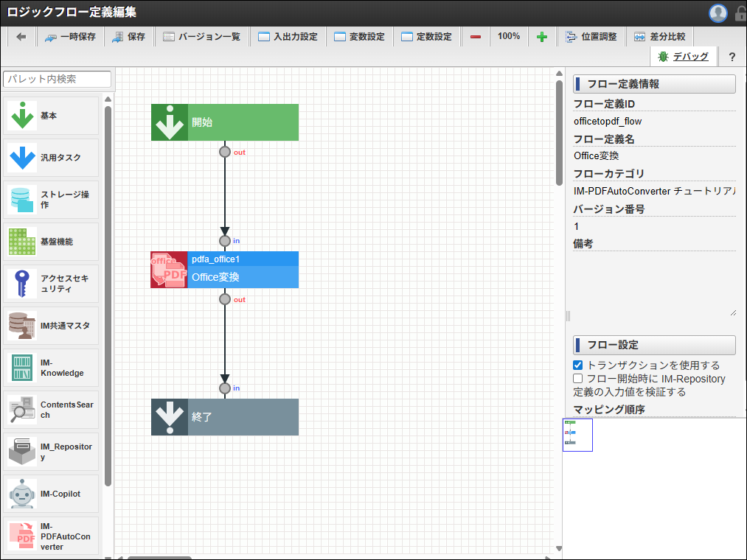This screenshot has width=747, height=560.
Task: Zoom in with the green plus icon
Action: coord(542,37)
